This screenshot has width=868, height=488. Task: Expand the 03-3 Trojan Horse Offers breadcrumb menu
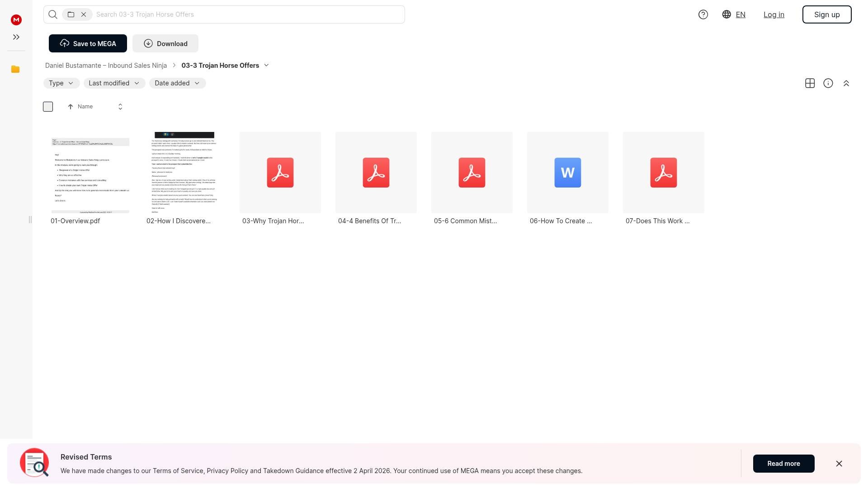coord(266,66)
